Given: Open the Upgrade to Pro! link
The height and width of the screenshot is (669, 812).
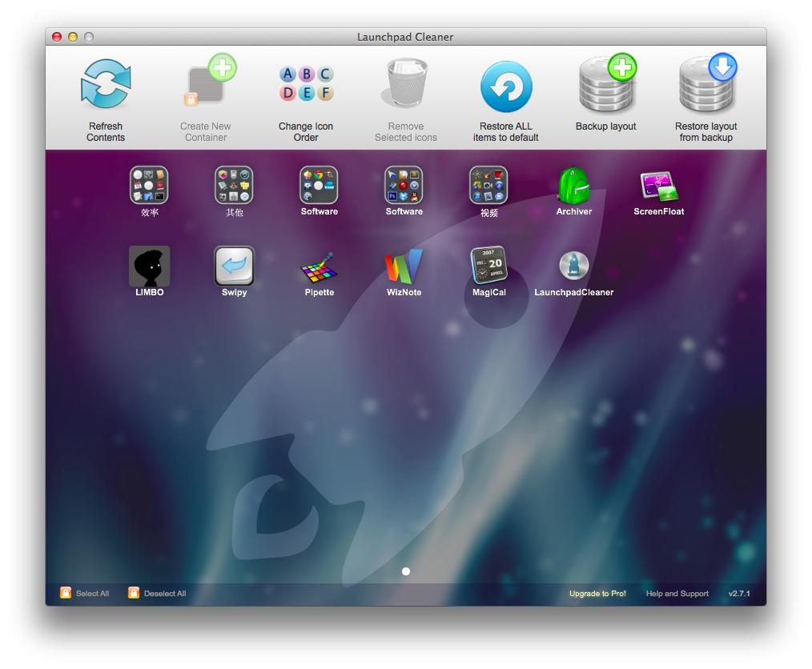Looking at the screenshot, I should pyautogui.click(x=597, y=594).
